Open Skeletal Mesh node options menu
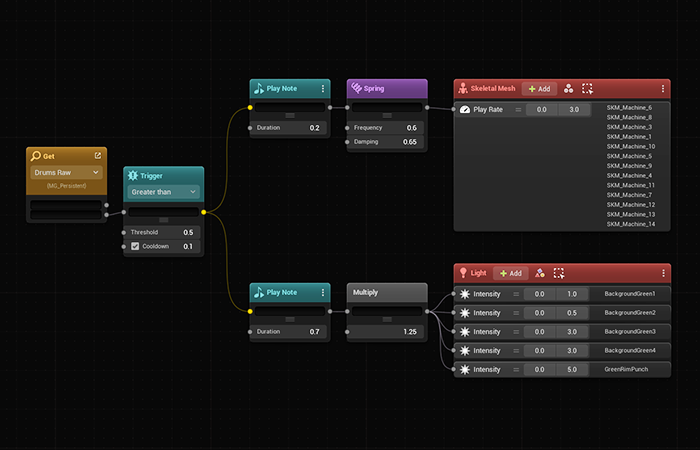700x450 pixels. coord(663,88)
